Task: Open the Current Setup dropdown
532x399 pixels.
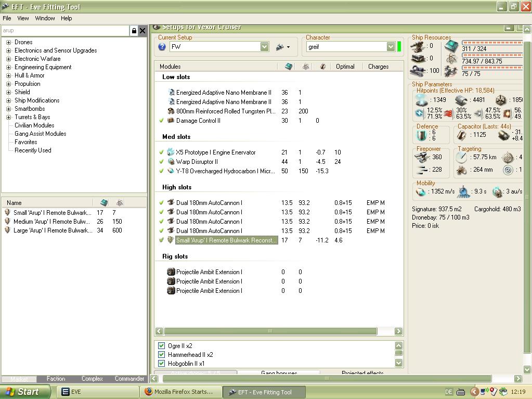Action: (x=264, y=47)
